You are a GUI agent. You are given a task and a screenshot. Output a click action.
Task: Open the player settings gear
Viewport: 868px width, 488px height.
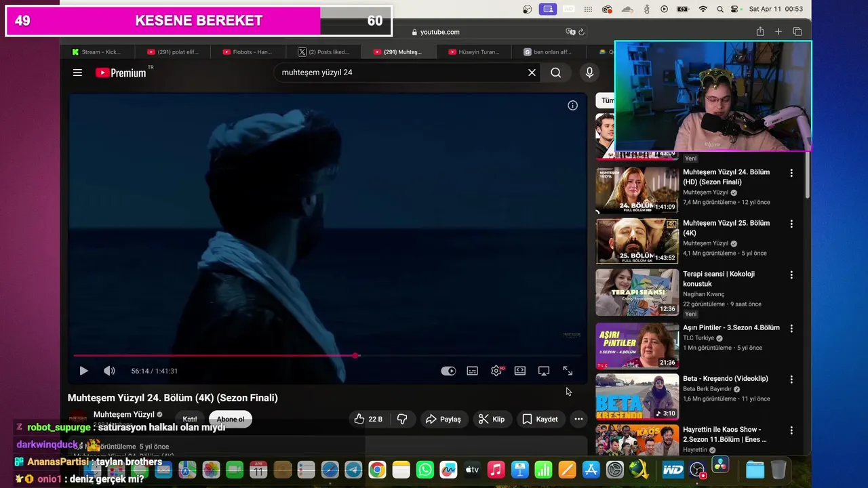click(x=496, y=371)
